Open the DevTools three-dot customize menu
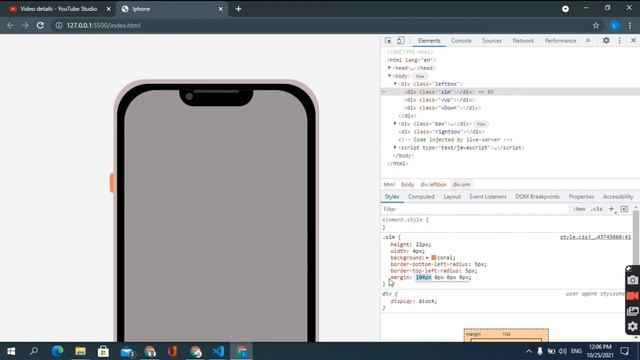The width and height of the screenshot is (640, 360). click(x=620, y=40)
